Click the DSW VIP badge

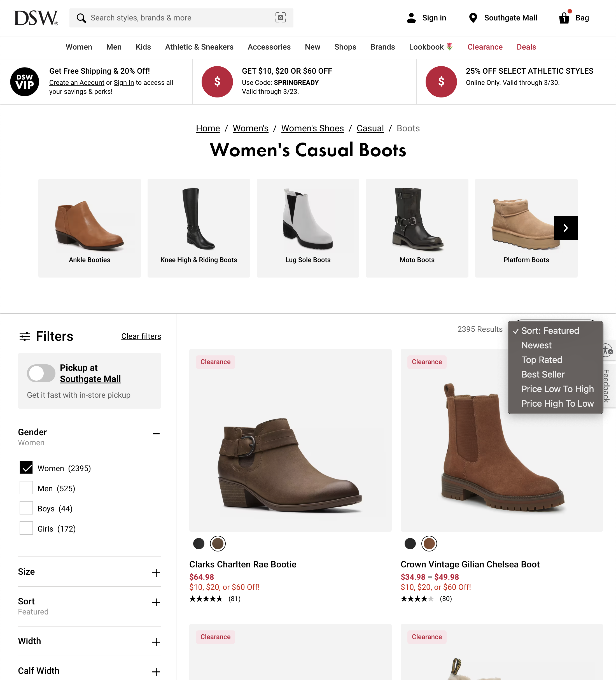point(25,81)
